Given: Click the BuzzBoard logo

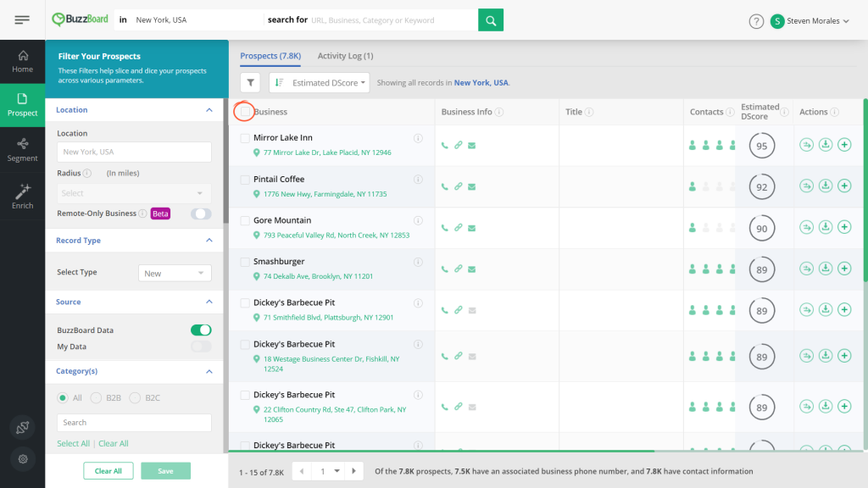Looking at the screenshot, I should (x=80, y=19).
